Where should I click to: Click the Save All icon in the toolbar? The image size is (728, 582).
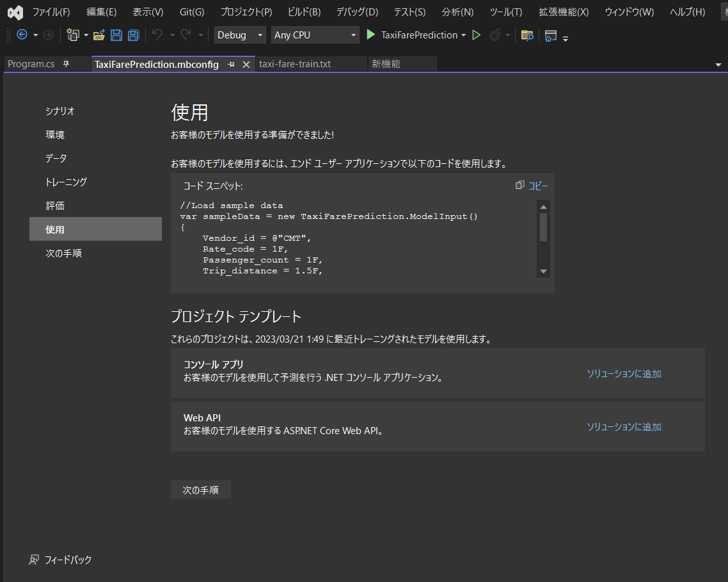[133, 35]
